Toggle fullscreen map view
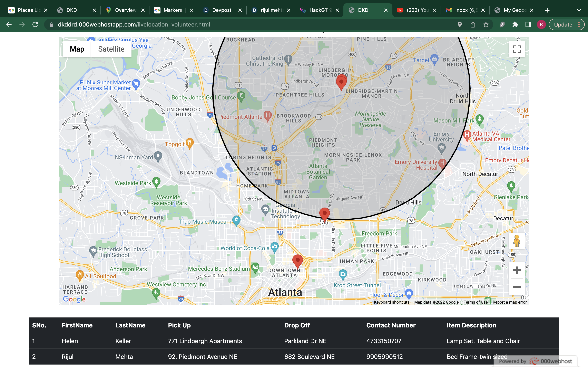The width and height of the screenshot is (588, 367). (x=517, y=49)
